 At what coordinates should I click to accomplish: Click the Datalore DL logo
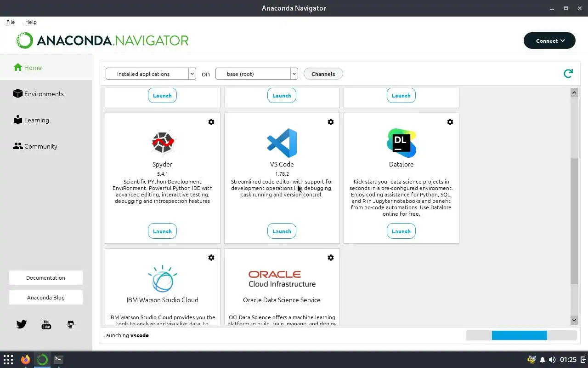click(401, 143)
